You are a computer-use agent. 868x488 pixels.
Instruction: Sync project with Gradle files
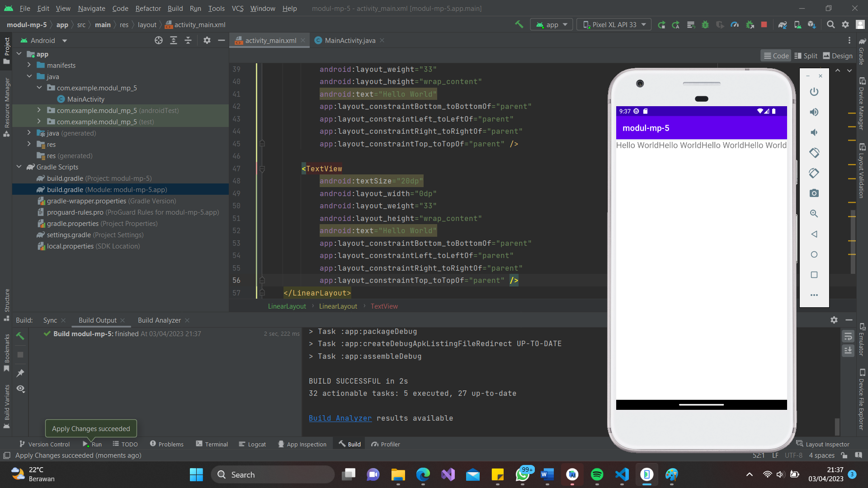pyautogui.click(x=783, y=24)
